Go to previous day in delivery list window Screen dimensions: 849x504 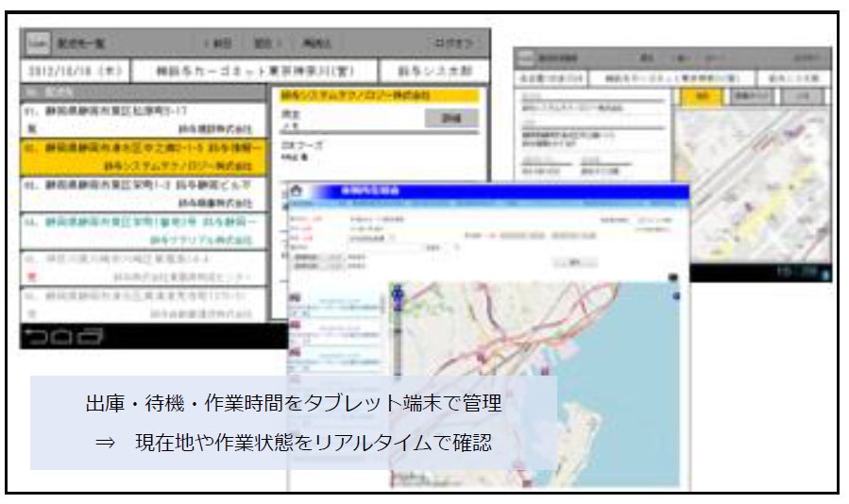click(x=218, y=43)
